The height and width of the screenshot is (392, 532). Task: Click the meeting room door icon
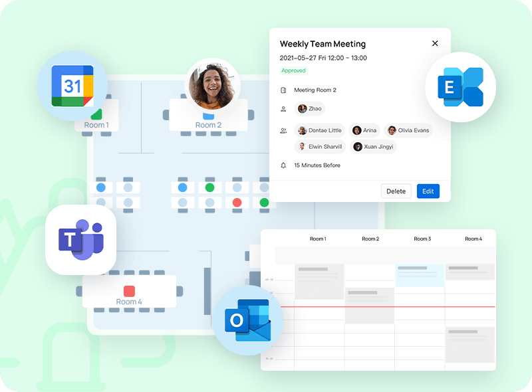283,90
